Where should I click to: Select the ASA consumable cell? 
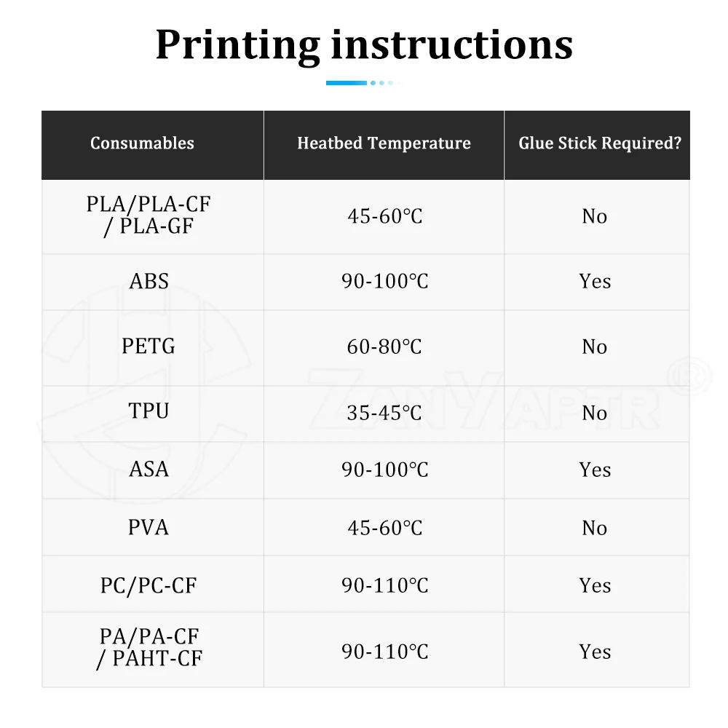[x=149, y=469]
